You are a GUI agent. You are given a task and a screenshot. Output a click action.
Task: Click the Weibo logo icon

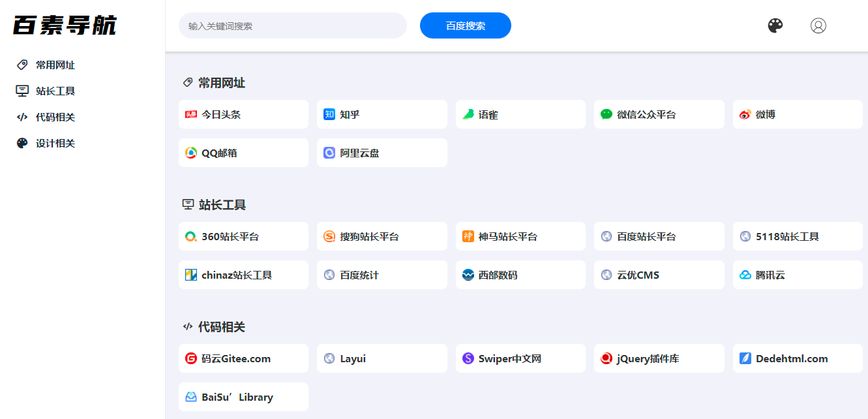click(x=745, y=115)
